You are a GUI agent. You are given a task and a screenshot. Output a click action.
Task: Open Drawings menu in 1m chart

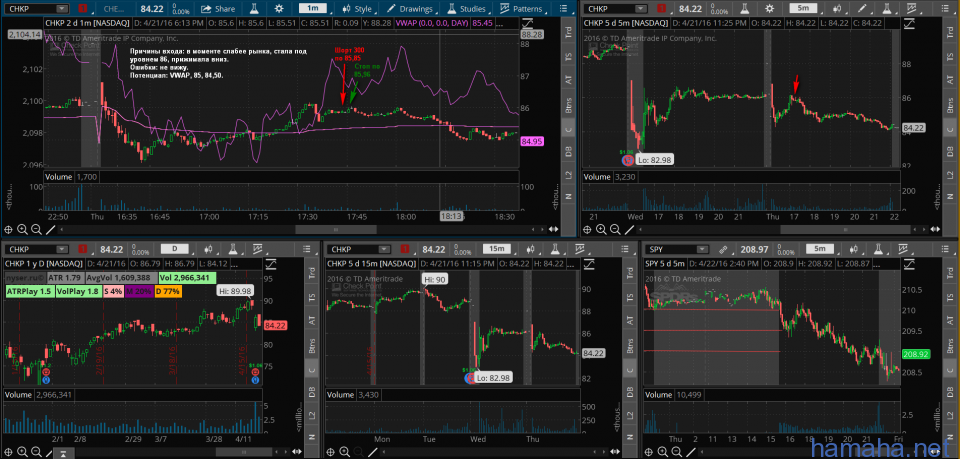(411, 9)
